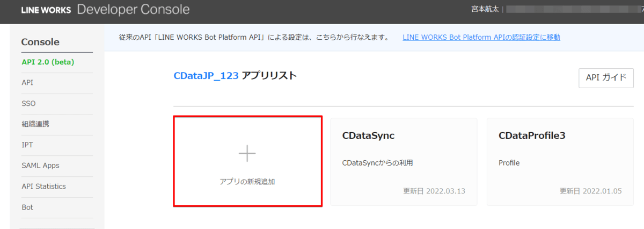Viewport: 644px width, 229px height.
Task: Open the CDataSync app card
Action: point(404,161)
